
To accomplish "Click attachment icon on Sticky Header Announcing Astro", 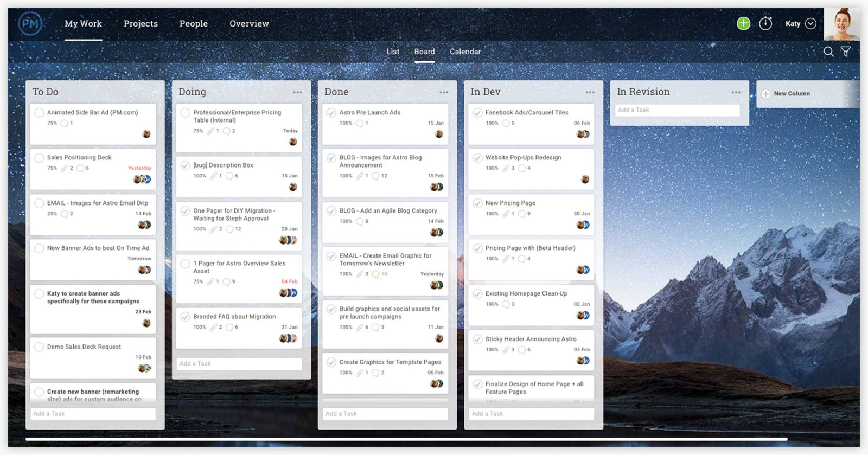I will point(506,350).
